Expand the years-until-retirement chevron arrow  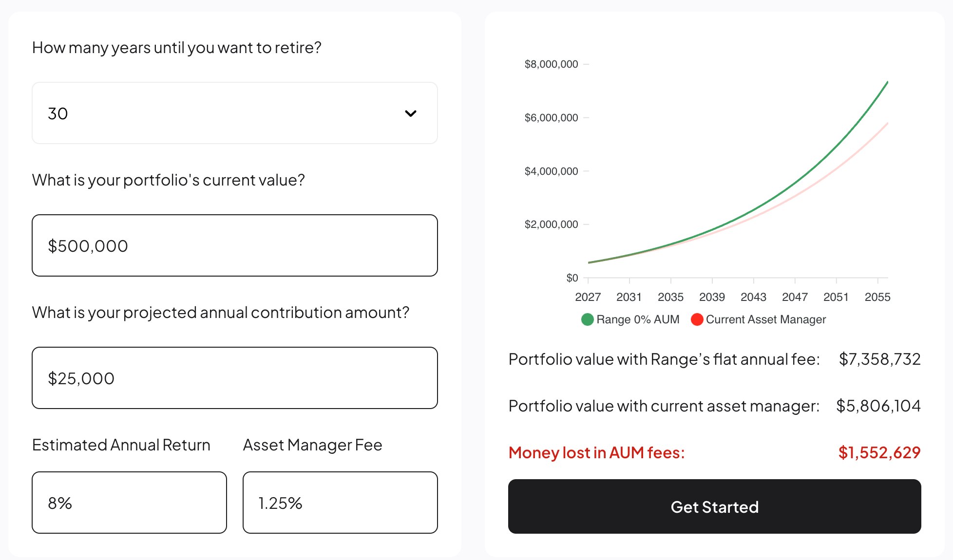coord(411,113)
